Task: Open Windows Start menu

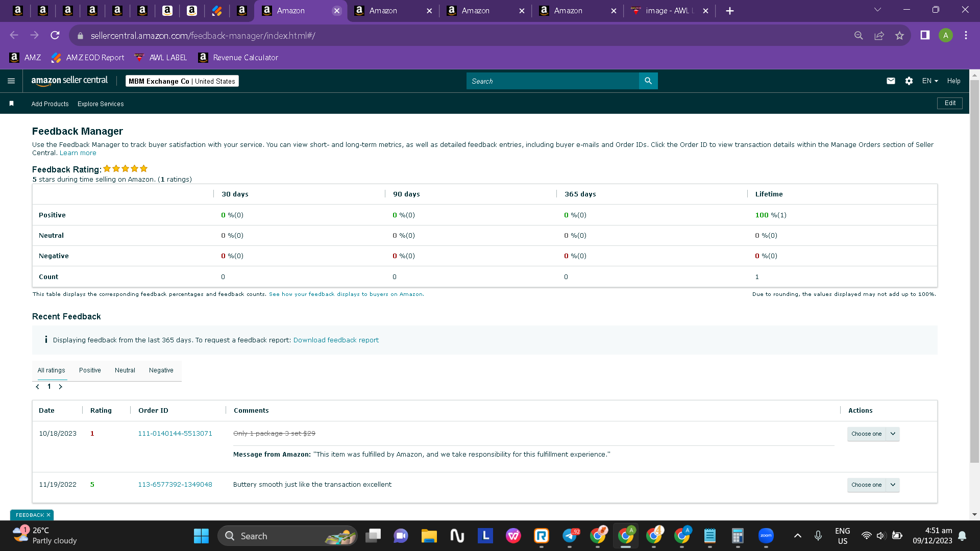Action: tap(201, 536)
